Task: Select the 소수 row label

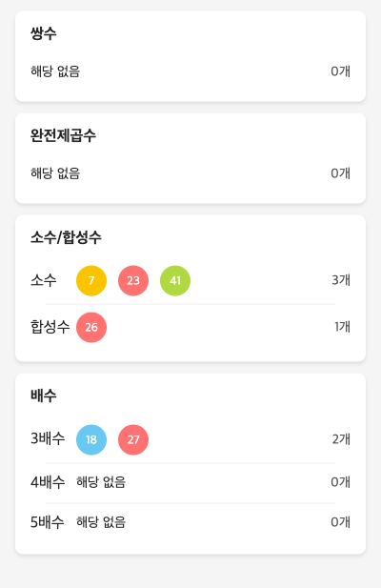Action: point(44,280)
